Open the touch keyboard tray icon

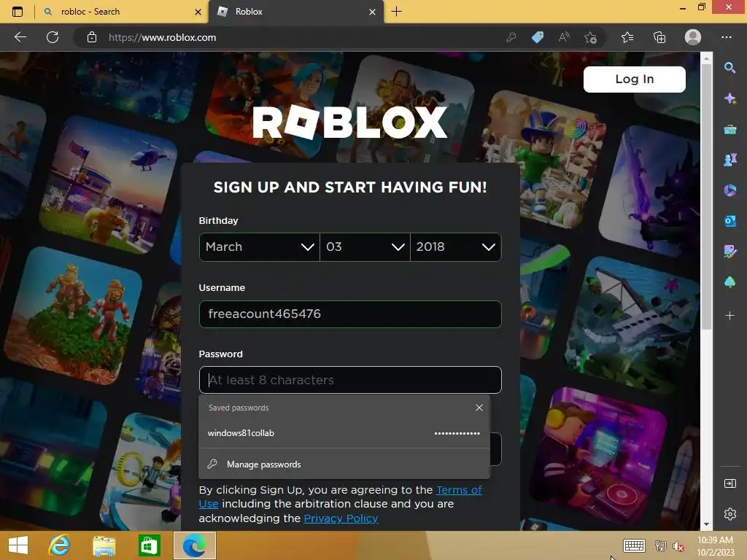(x=634, y=545)
